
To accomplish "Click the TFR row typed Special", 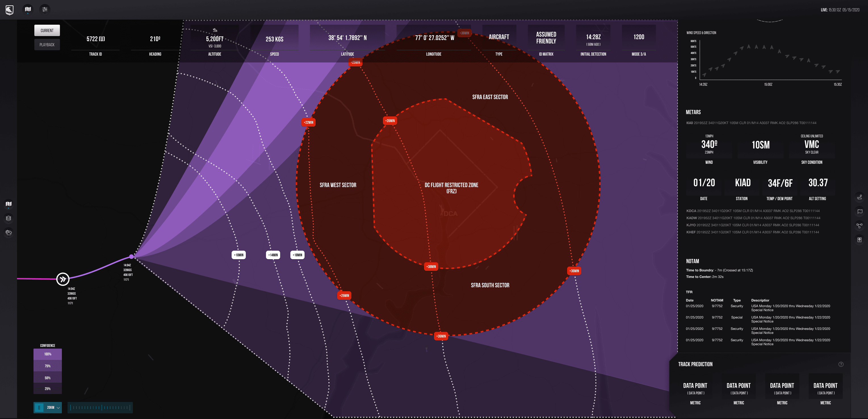I will pos(758,319).
